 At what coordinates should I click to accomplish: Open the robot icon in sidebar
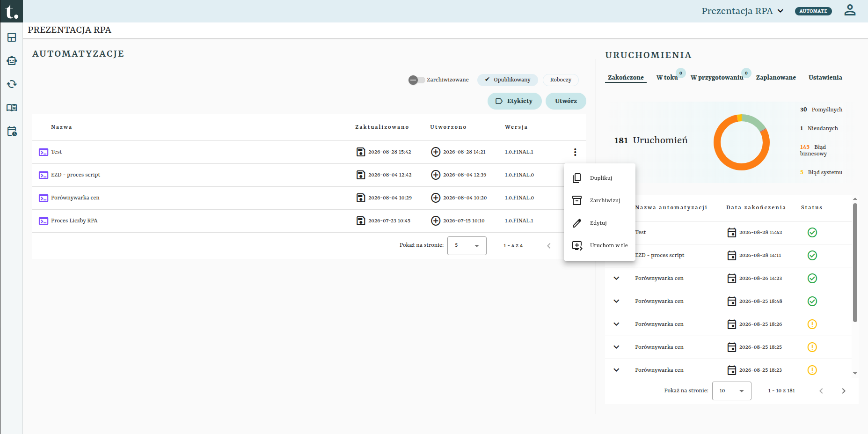[x=12, y=61]
